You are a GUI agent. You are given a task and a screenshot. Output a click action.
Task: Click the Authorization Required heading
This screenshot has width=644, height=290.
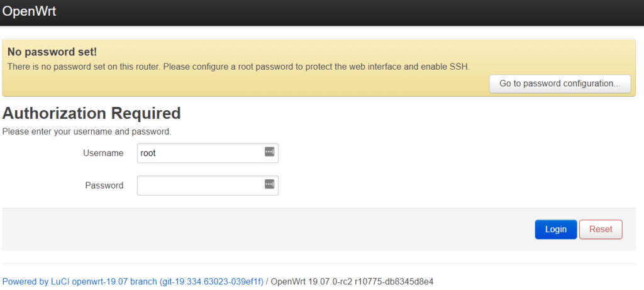[92, 113]
